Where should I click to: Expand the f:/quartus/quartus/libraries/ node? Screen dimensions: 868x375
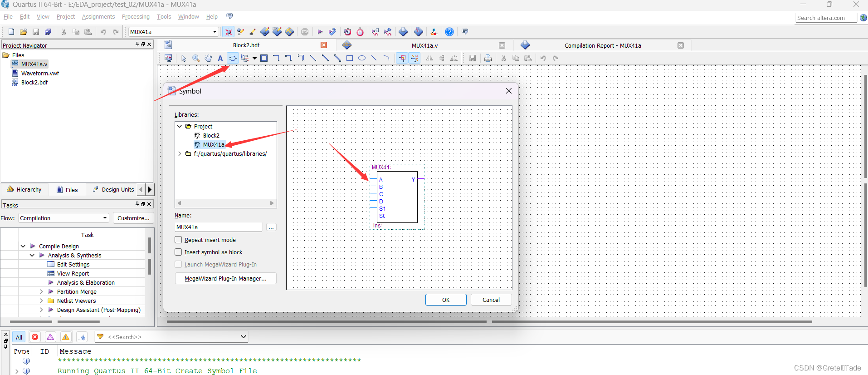tap(180, 153)
